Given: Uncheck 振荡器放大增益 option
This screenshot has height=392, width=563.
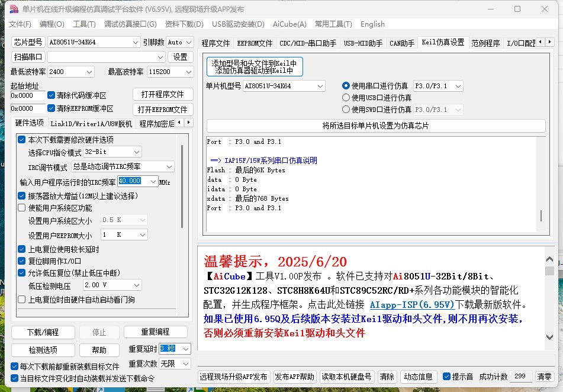Looking at the screenshot, I should coord(21,196).
